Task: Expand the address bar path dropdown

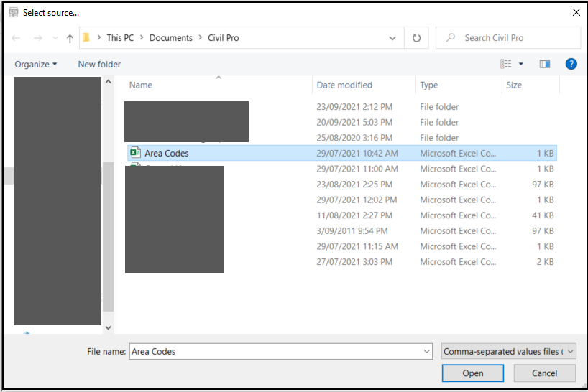Action: [x=392, y=38]
